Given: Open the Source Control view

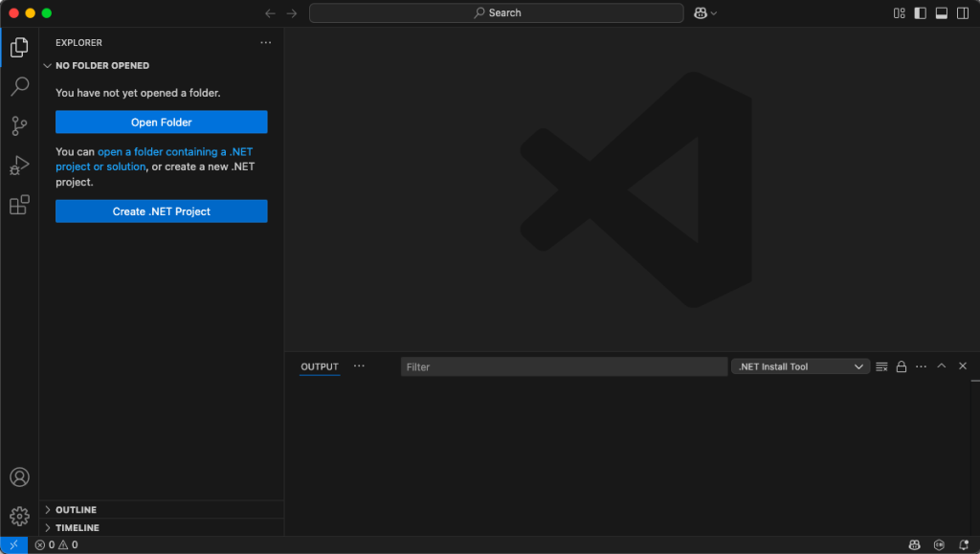Looking at the screenshot, I should tap(19, 126).
